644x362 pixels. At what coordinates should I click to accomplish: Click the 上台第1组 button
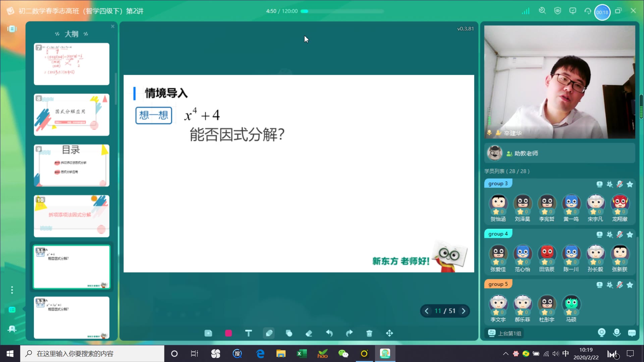tap(505, 333)
